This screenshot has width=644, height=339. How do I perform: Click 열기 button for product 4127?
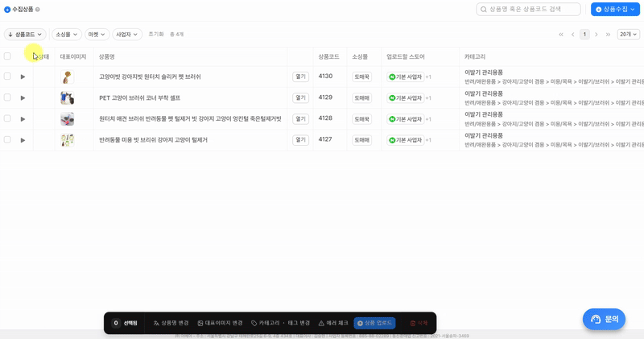point(300,140)
